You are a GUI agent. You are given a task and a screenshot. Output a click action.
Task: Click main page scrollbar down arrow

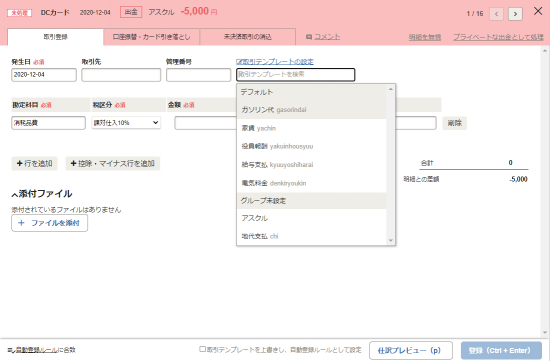click(545, 332)
